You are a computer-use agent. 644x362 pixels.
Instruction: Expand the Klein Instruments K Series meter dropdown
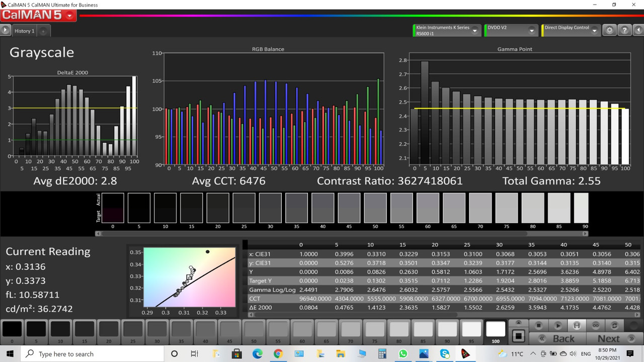click(x=474, y=31)
